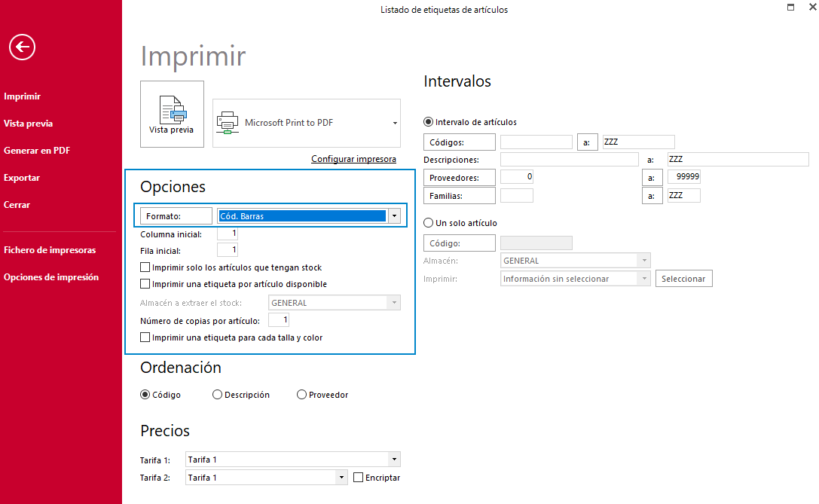819x504 pixels.
Task: Click the ending Códigos field with ZZZ
Action: point(639,142)
